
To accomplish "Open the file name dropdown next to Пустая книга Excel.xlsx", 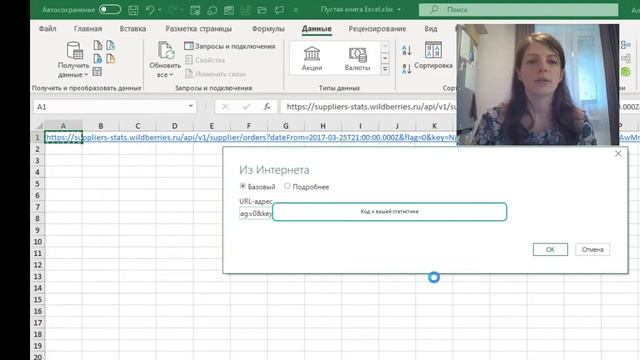I will (399, 9).
